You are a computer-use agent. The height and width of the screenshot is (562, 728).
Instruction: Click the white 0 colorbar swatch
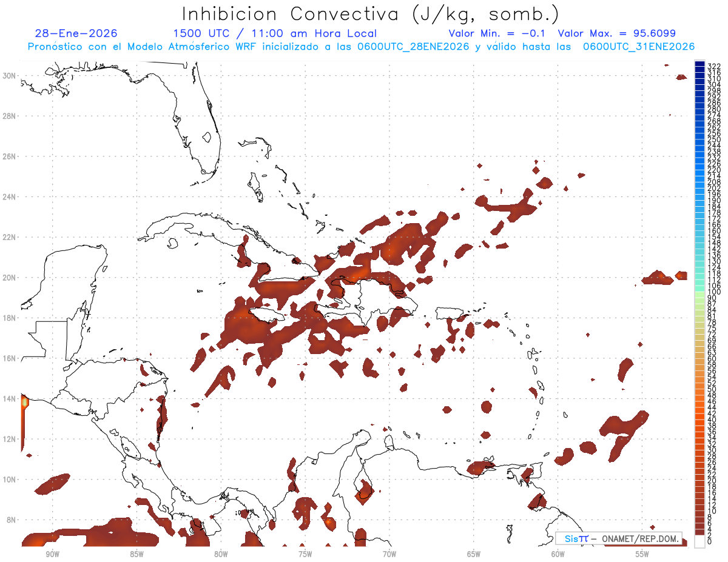point(699,540)
